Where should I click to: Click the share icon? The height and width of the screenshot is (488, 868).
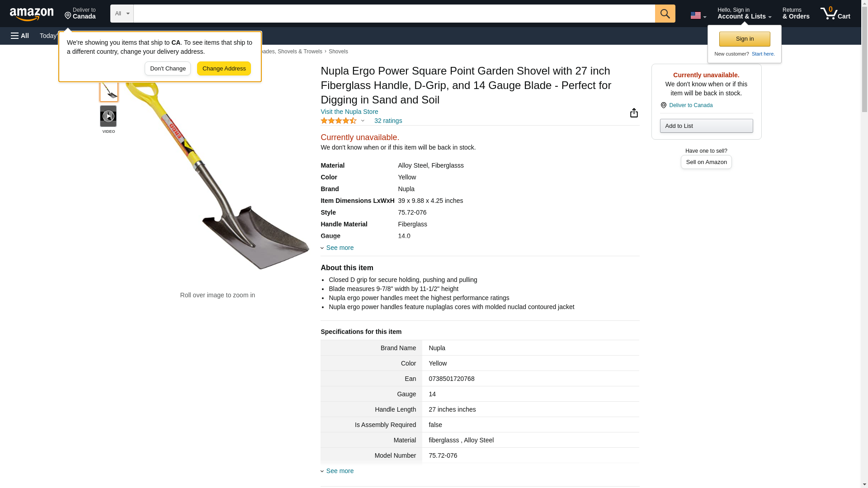[634, 113]
